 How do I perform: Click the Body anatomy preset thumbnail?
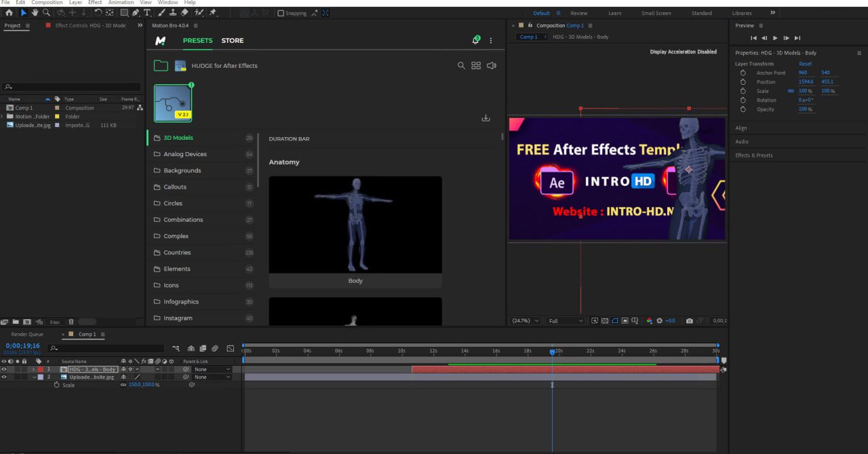355,225
